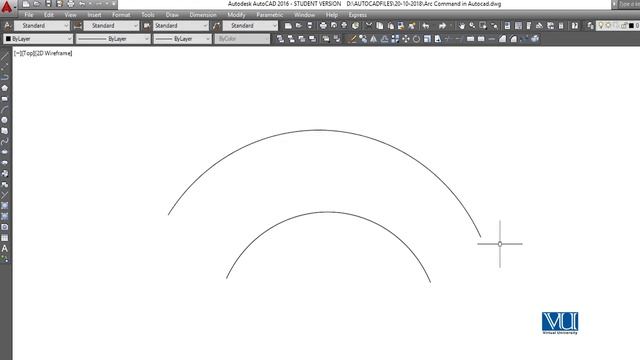640x360 pixels.
Task: Open the View menu
Action: [71, 15]
